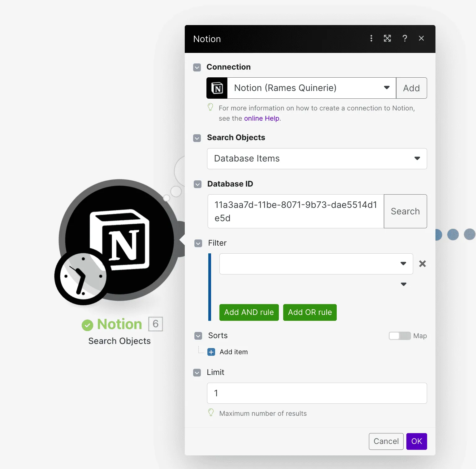
Task: Click the plus icon beside Add item
Action: 211,352
